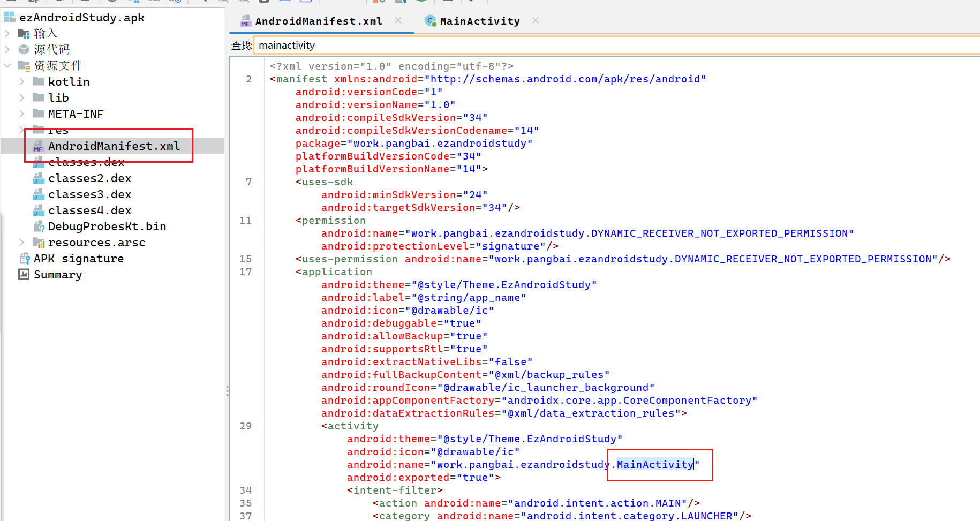Viewport: 980px width, 521px height.
Task: Click the MainActivity tab class icon
Action: tap(430, 21)
